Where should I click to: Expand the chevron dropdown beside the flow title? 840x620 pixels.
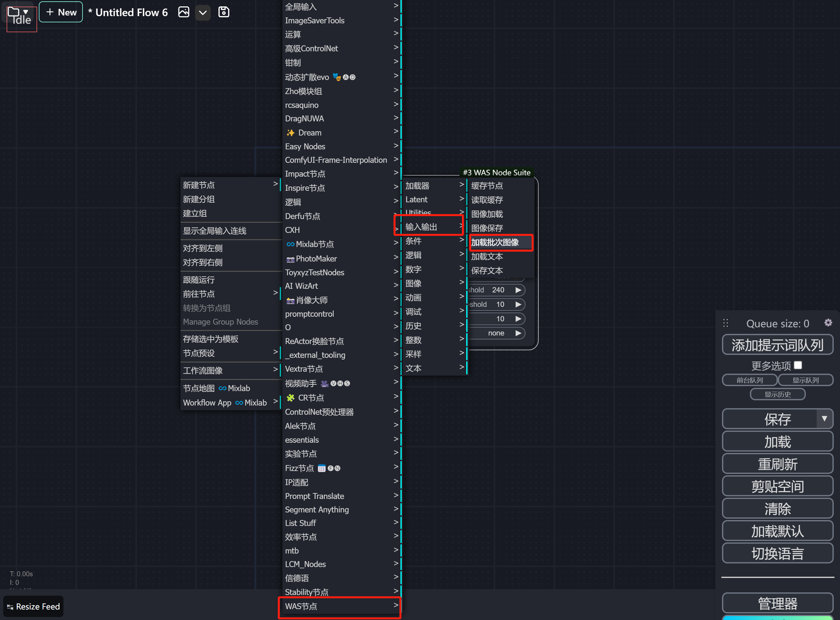[x=203, y=12]
